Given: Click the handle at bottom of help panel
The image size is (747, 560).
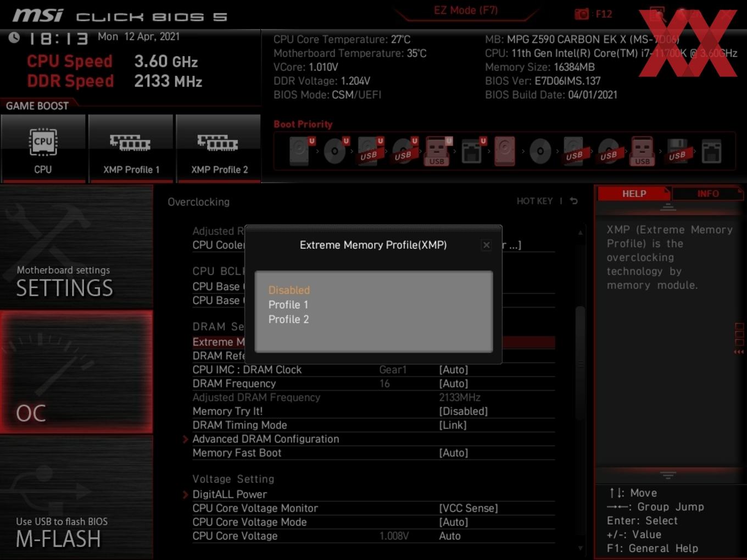Looking at the screenshot, I should (668, 475).
